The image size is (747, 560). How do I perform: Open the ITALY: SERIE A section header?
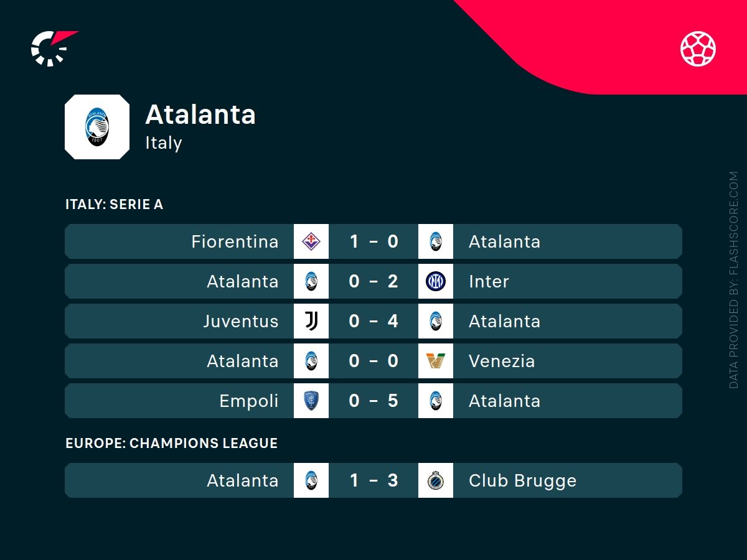(115, 204)
